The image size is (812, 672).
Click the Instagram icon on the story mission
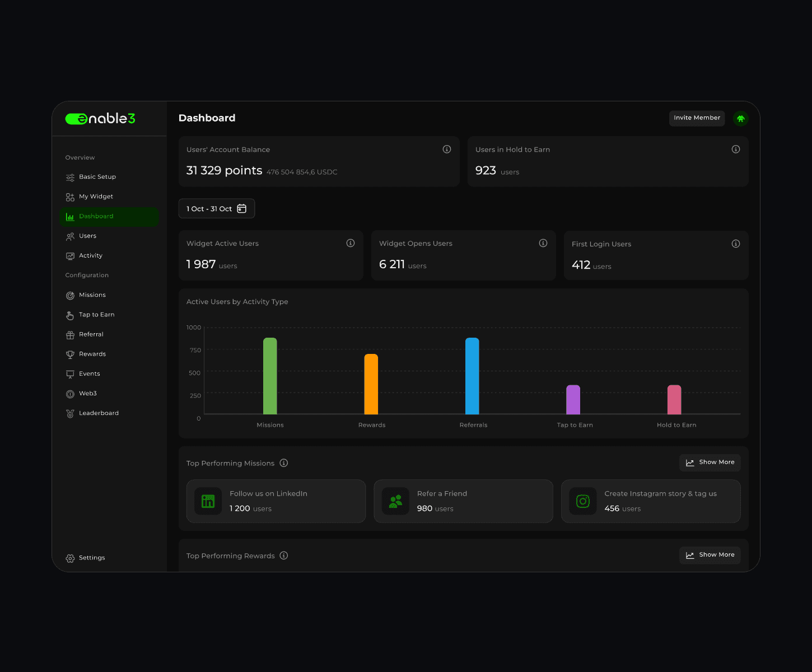coord(582,501)
